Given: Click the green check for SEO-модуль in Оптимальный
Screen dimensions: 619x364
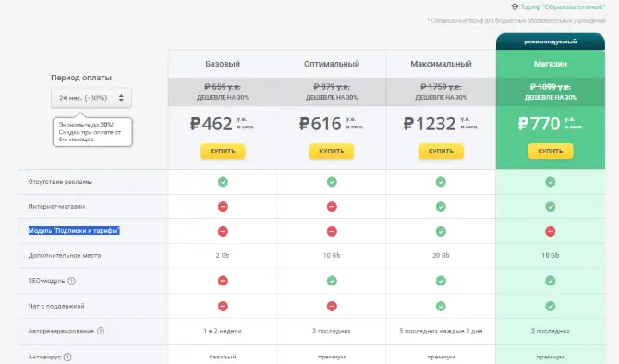Looking at the screenshot, I should tap(332, 281).
